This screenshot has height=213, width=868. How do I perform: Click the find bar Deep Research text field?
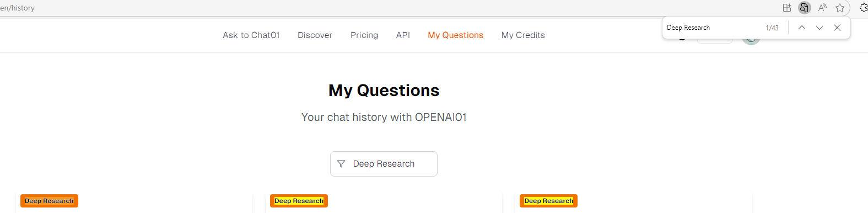[712, 28]
